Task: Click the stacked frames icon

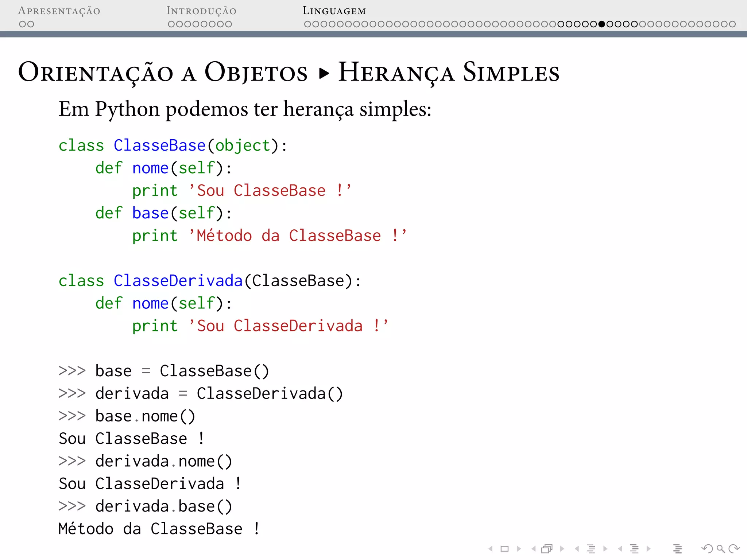Action: 547,548
